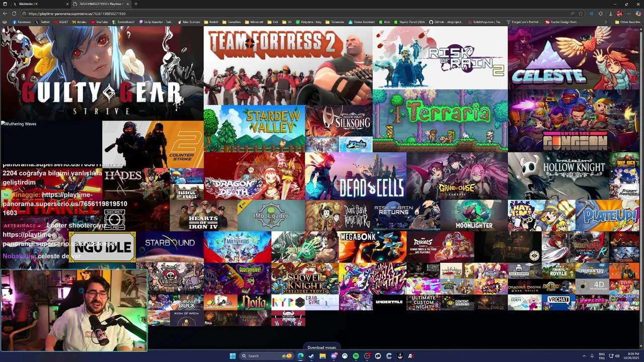The width and height of the screenshot is (644, 362).
Task: Open the Home Assistant bookmark
Action: point(361,22)
